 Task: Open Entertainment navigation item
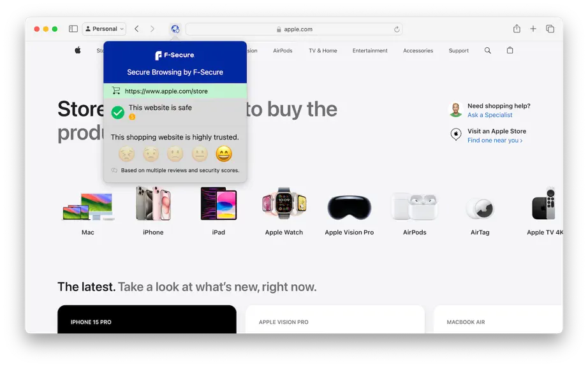(x=370, y=50)
